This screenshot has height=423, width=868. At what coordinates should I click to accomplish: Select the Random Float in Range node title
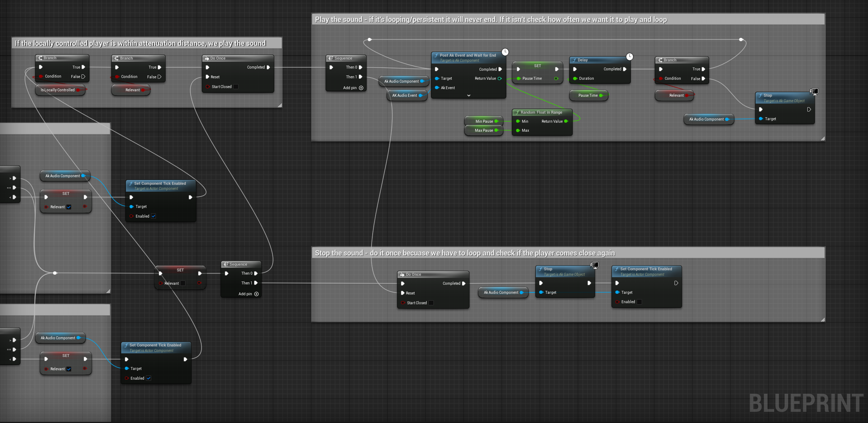pos(542,113)
